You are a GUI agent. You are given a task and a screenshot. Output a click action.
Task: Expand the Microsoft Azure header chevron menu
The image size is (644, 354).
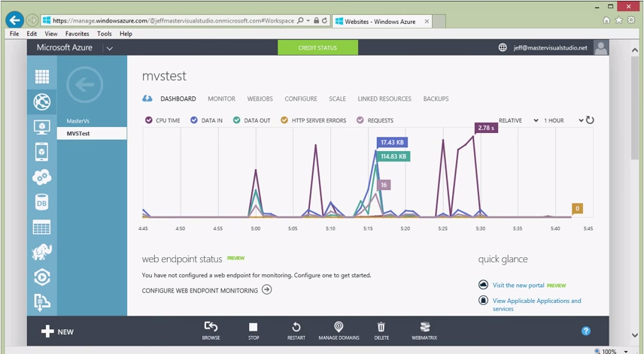[x=110, y=48]
